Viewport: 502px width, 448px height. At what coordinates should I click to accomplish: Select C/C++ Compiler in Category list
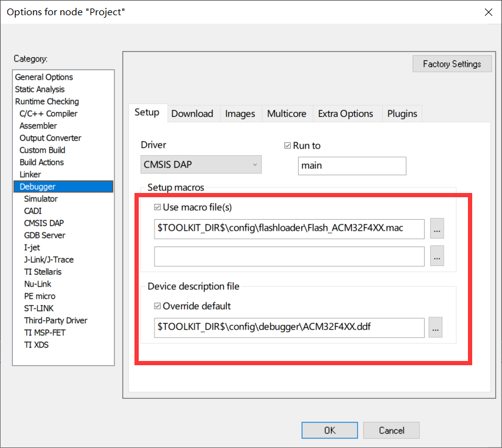pyautogui.click(x=48, y=114)
